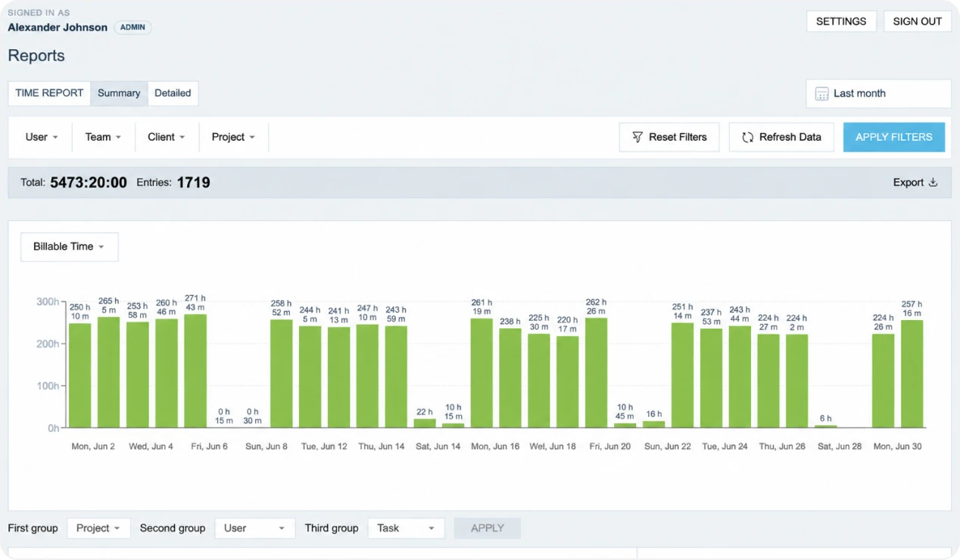The height and width of the screenshot is (560, 960).
Task: Open the Second group dropdown set to User
Action: [254, 528]
